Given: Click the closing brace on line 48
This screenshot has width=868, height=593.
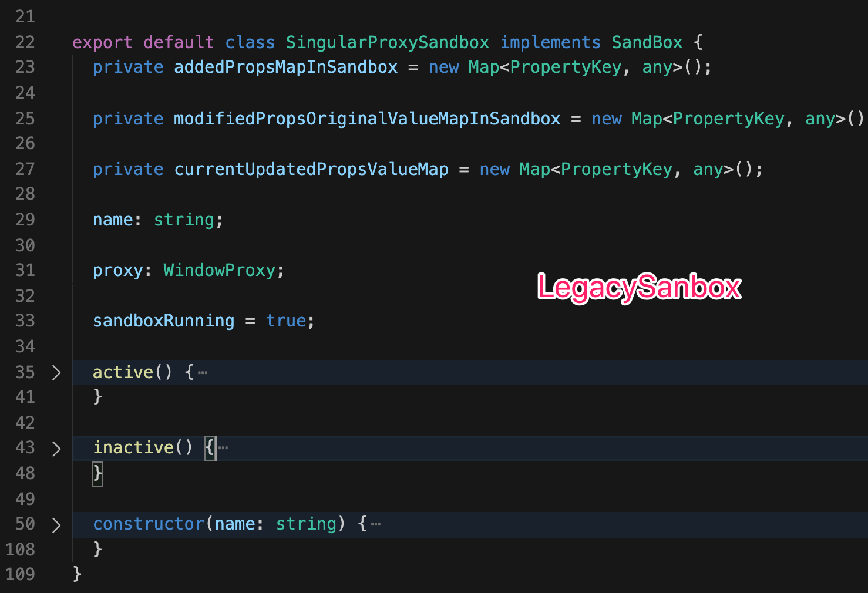Looking at the screenshot, I should tap(97, 473).
